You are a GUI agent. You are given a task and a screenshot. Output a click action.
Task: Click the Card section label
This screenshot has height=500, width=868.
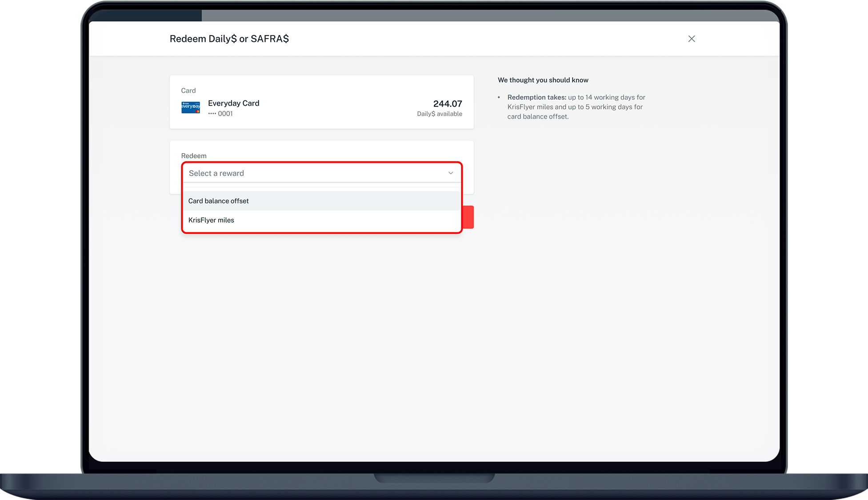[x=188, y=91]
